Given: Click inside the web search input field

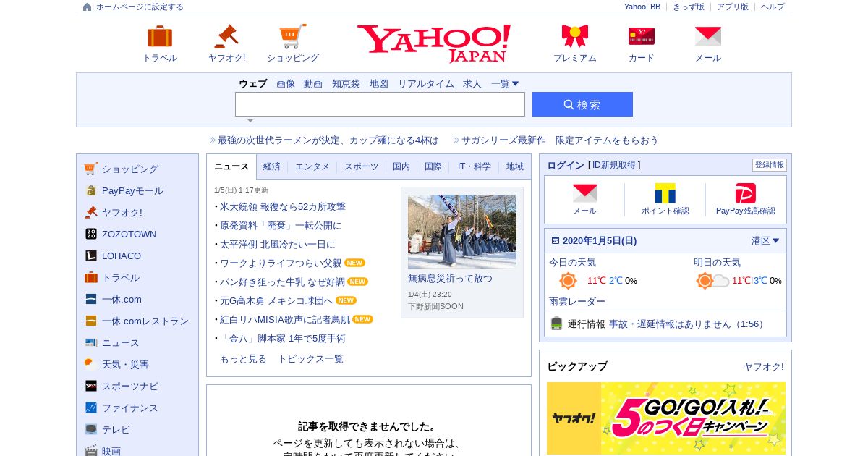Looking at the screenshot, I should click(380, 104).
